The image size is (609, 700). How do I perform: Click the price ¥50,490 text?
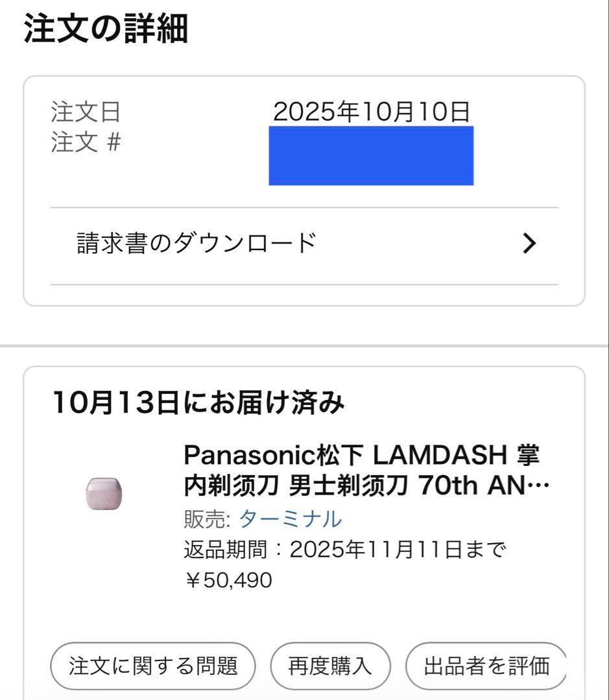(226, 581)
